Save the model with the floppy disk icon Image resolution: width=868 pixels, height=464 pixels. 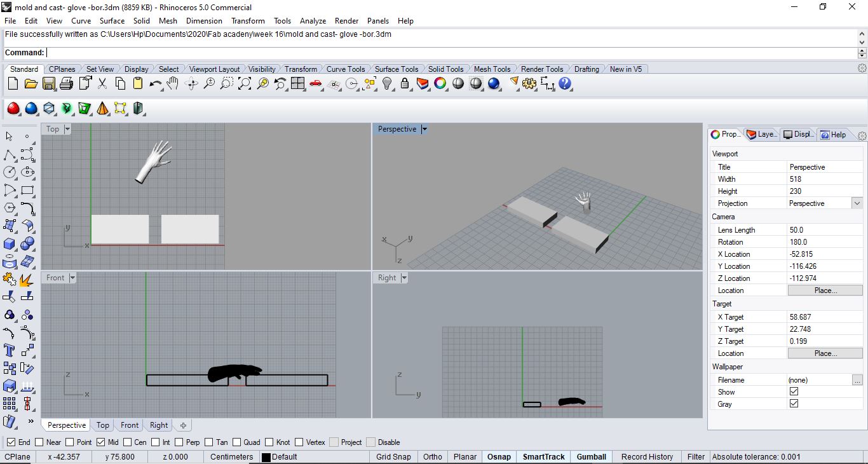coord(49,83)
